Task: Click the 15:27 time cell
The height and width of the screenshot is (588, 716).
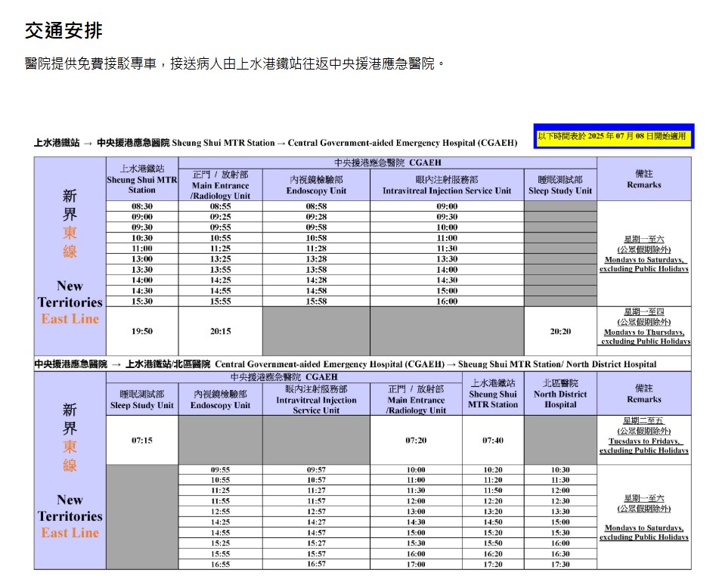Action: (x=316, y=543)
